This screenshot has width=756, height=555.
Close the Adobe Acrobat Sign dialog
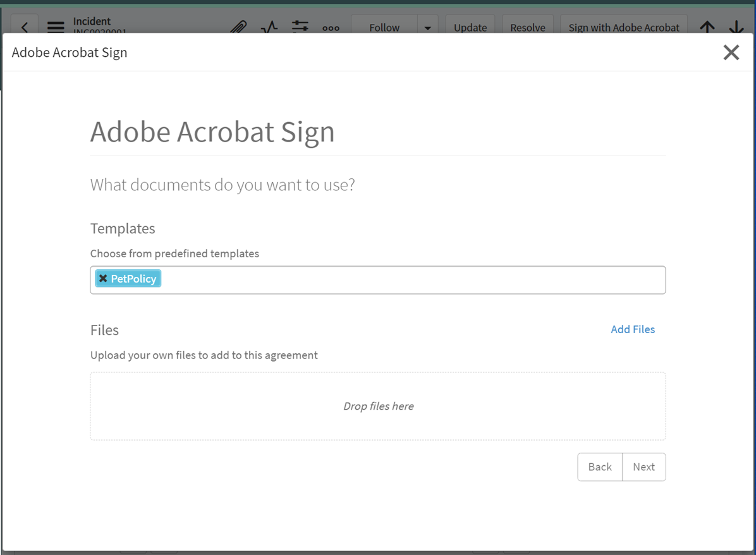[x=731, y=52]
